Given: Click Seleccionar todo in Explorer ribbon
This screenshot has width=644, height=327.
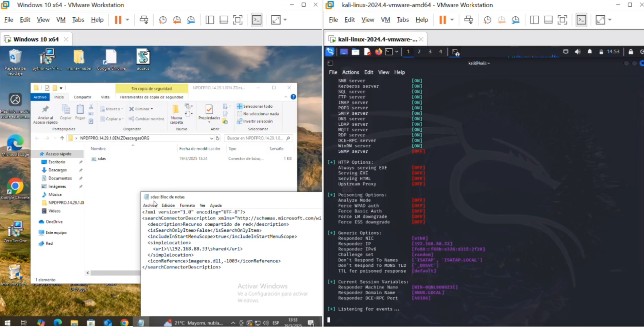Looking at the screenshot, I should (x=255, y=106).
